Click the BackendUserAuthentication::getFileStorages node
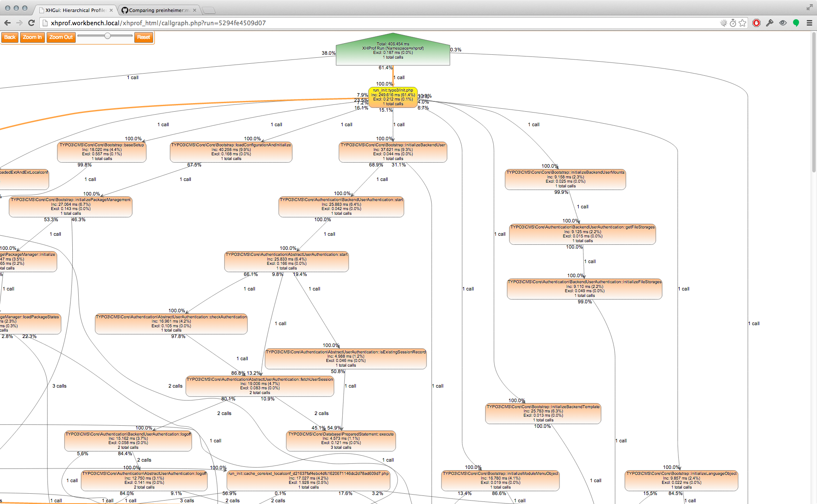The height and width of the screenshot is (504, 817). tap(583, 234)
